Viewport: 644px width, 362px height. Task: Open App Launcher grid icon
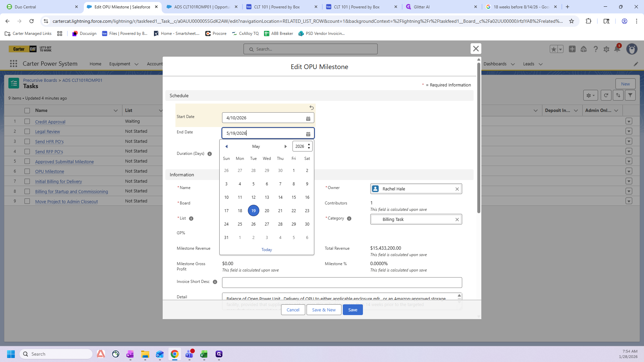click(x=13, y=64)
